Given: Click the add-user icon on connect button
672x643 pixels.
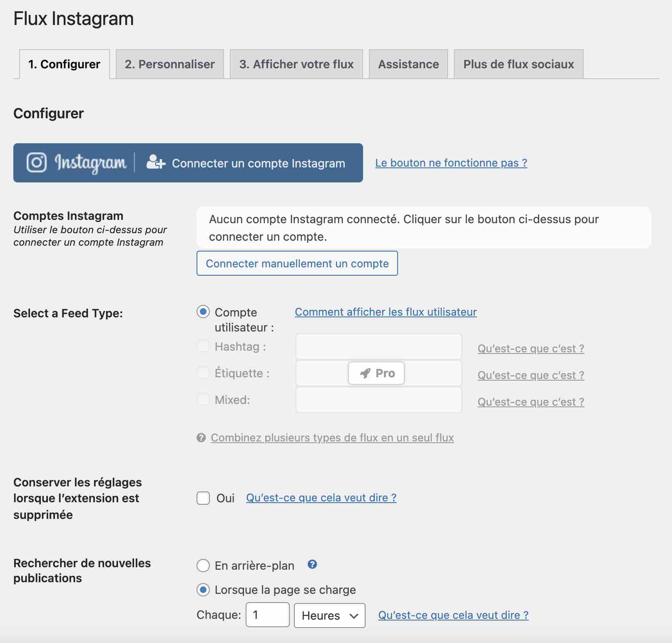Looking at the screenshot, I should pos(155,162).
